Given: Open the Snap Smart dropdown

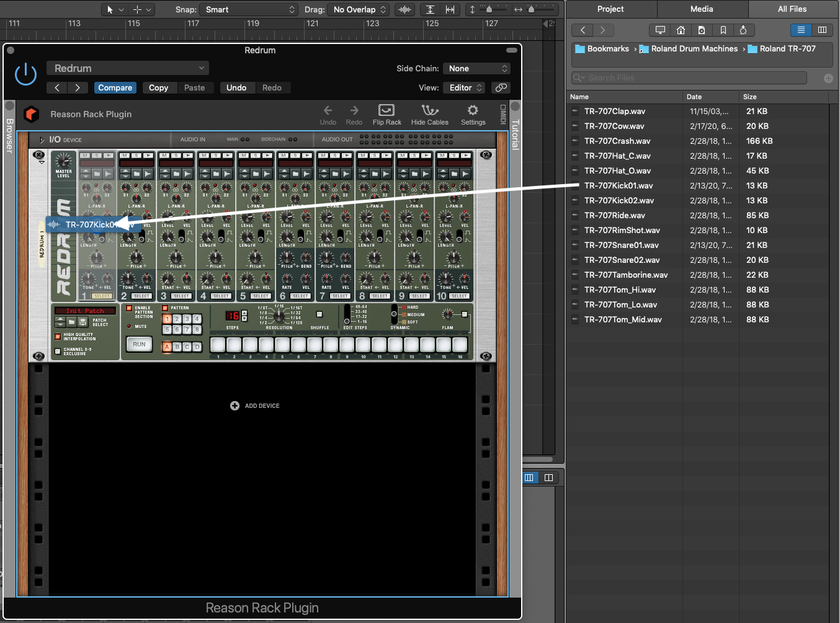Looking at the screenshot, I should (x=249, y=9).
